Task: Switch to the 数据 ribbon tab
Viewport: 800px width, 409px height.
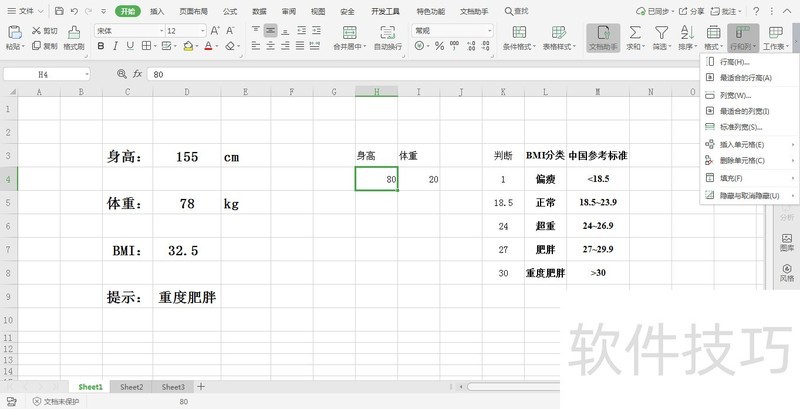Action: [x=259, y=11]
